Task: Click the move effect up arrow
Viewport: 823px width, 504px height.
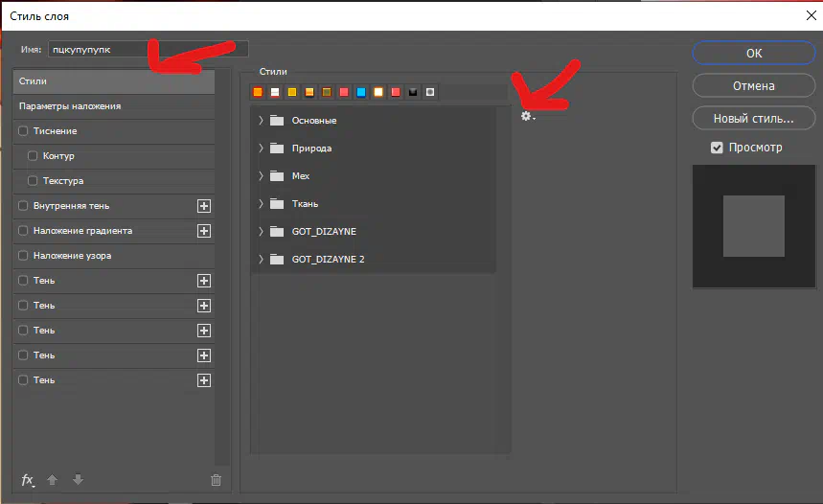Action: [53, 480]
